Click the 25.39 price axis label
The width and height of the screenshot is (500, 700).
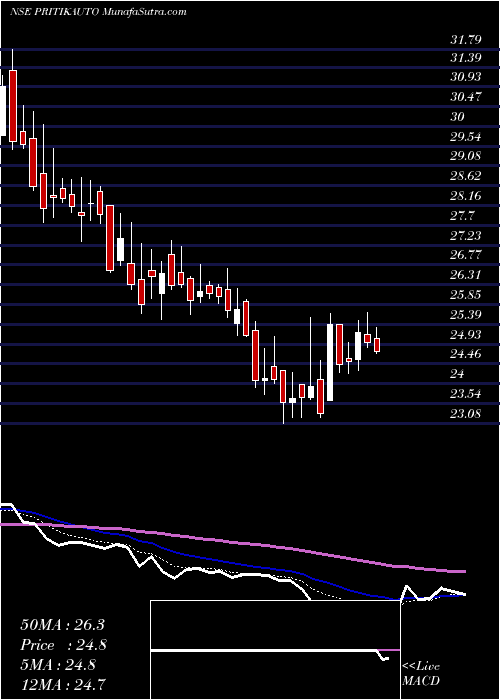(x=466, y=315)
